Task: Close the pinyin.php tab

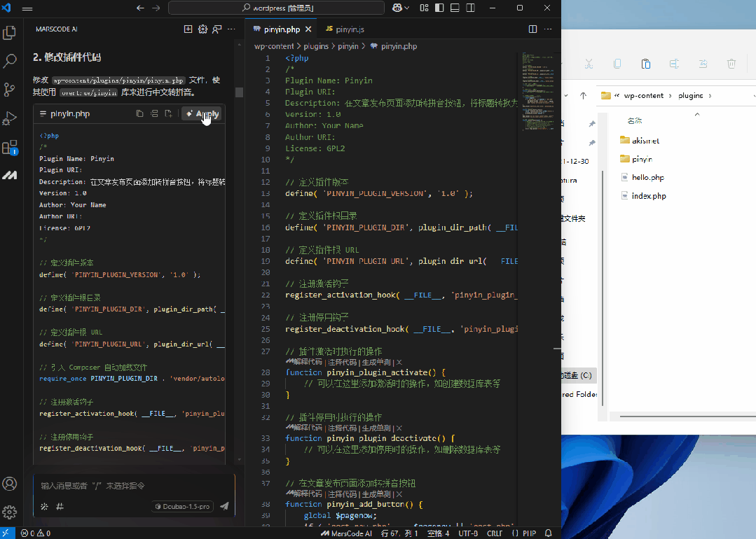Action: coord(308,29)
